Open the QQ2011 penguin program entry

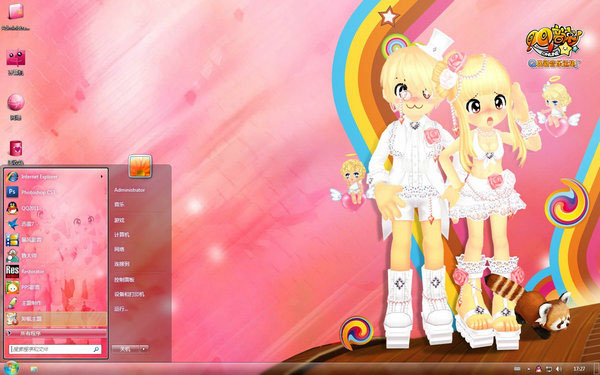click(x=55, y=208)
